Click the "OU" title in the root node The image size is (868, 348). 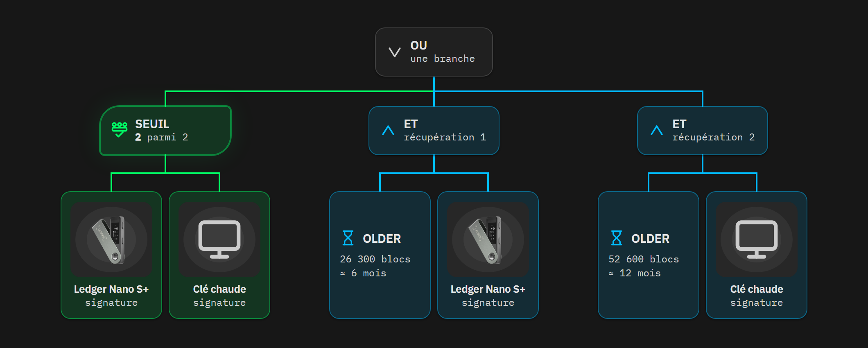click(x=419, y=45)
